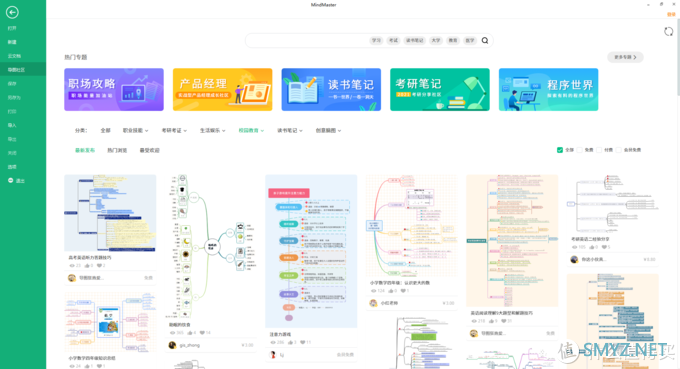Image resolution: width=680 pixels, height=369 pixels.
Task: Click the 学习 search tag
Action: pyautogui.click(x=376, y=40)
